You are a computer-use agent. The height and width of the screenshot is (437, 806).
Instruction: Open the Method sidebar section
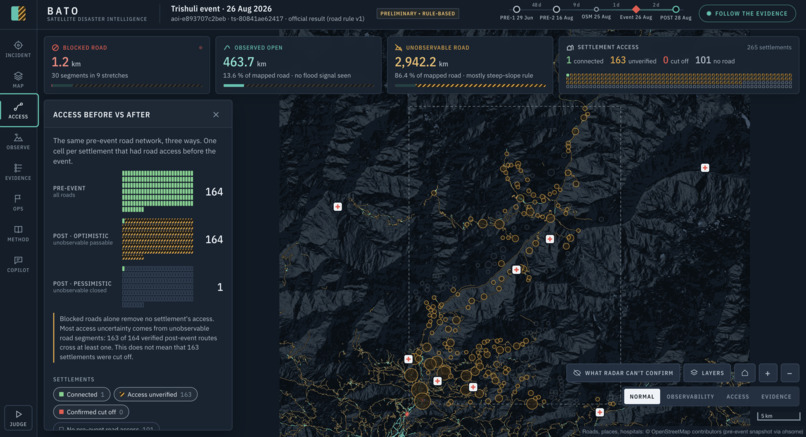tap(18, 233)
